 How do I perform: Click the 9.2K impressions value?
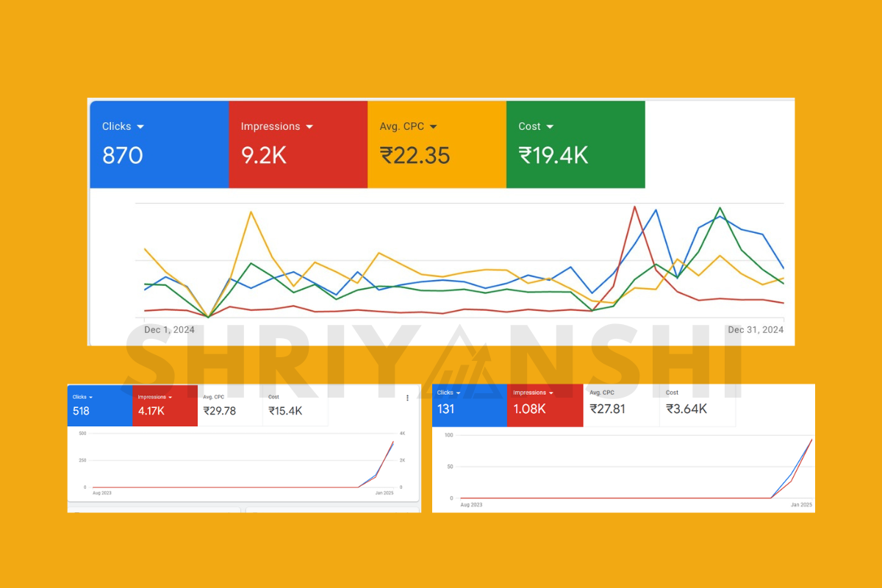(x=264, y=156)
